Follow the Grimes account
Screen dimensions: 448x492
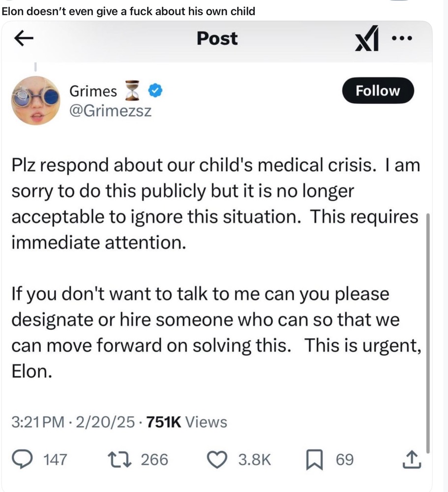[x=378, y=91]
